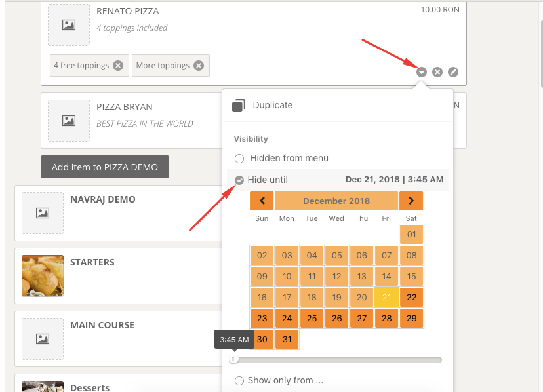The height and width of the screenshot is (392, 543).
Task: Remove the More toppings tag
Action: click(x=199, y=66)
